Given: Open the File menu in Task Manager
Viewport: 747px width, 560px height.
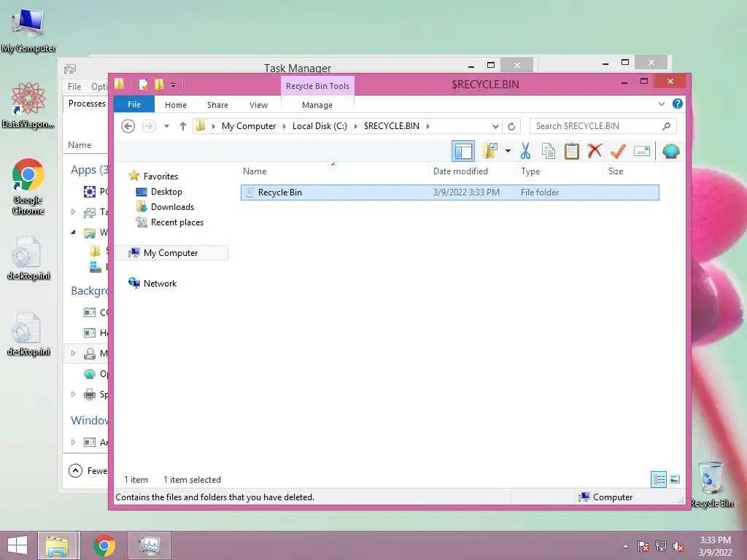Looking at the screenshot, I should 74,87.
